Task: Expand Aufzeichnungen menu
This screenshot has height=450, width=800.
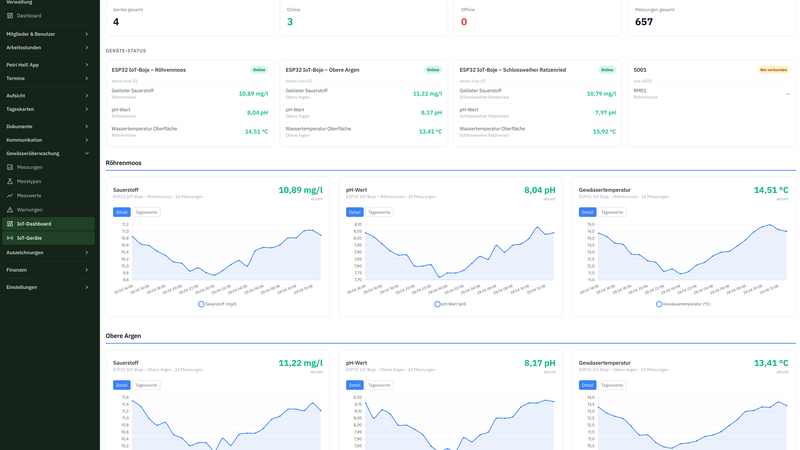Action: point(47,253)
